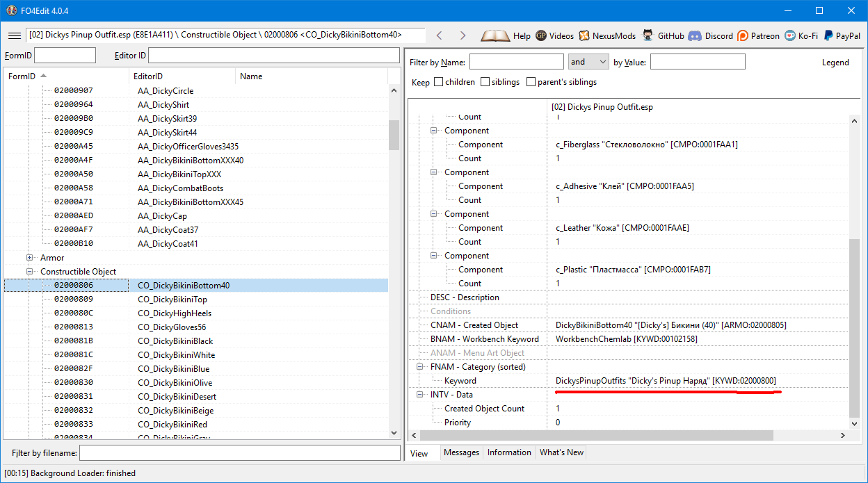Click the Discord icon

[694, 35]
